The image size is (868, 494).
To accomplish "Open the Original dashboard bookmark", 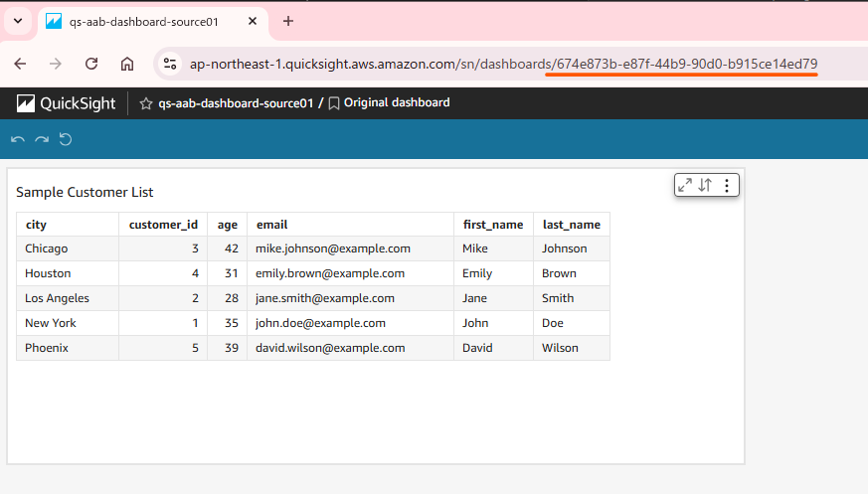I will [389, 103].
